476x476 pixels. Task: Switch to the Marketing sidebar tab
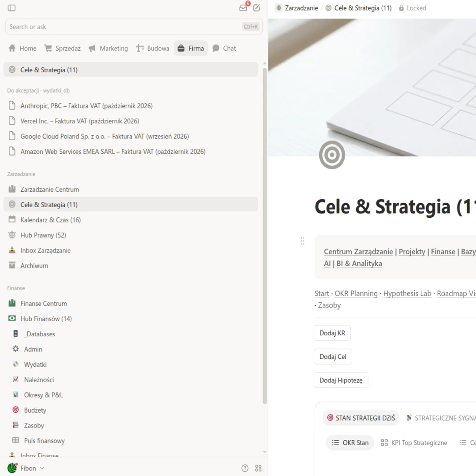click(x=108, y=48)
